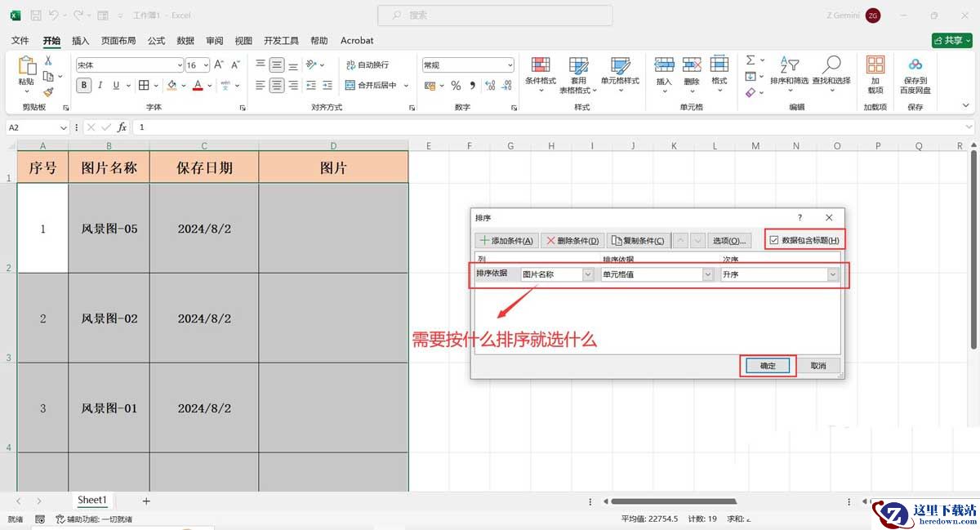Toggle center horizontal alignment button
The image size is (980, 530).
(277, 85)
